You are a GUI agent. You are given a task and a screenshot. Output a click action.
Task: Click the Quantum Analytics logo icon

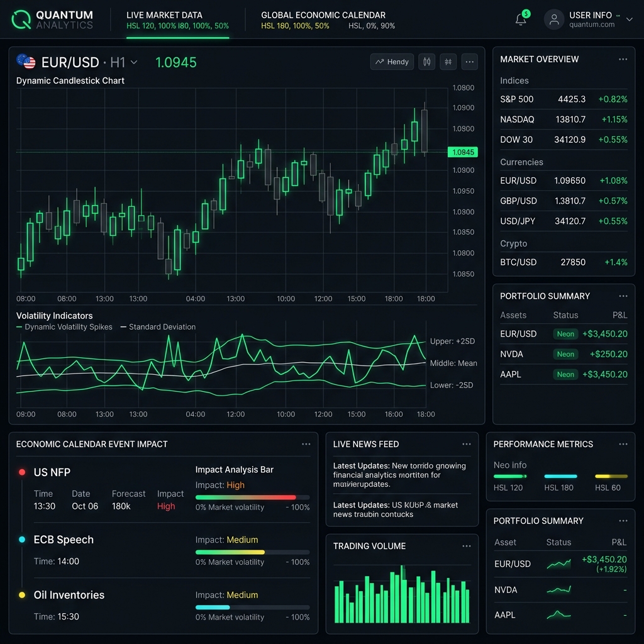pyautogui.click(x=21, y=19)
